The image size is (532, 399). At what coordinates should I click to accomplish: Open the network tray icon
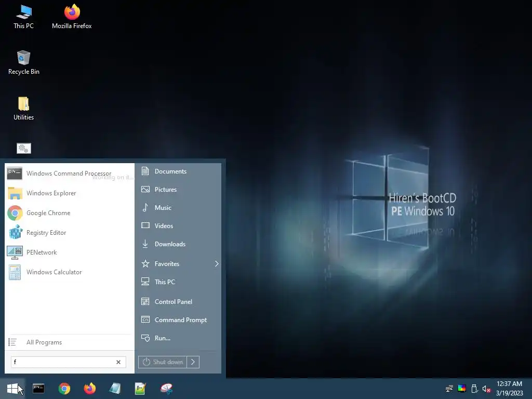[449, 389]
